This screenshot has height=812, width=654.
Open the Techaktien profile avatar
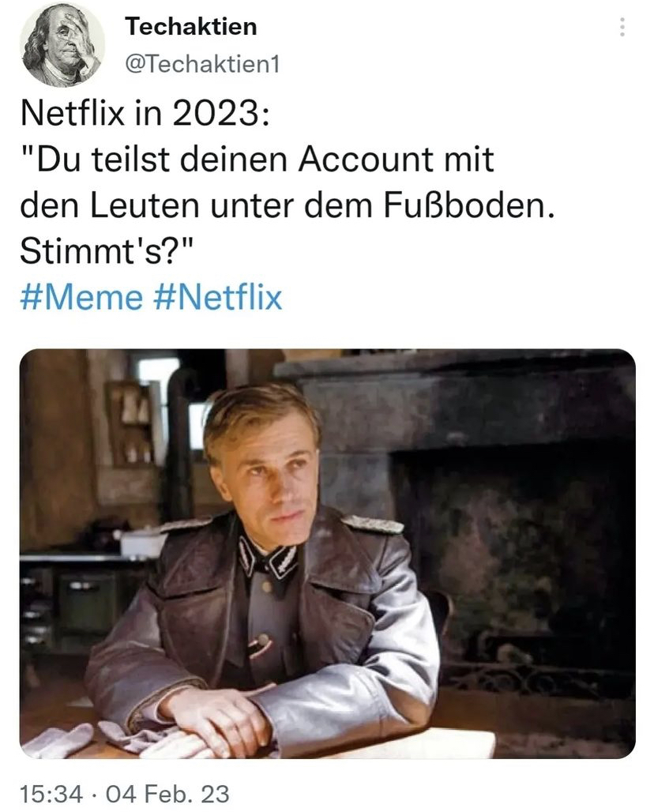[x=62, y=44]
